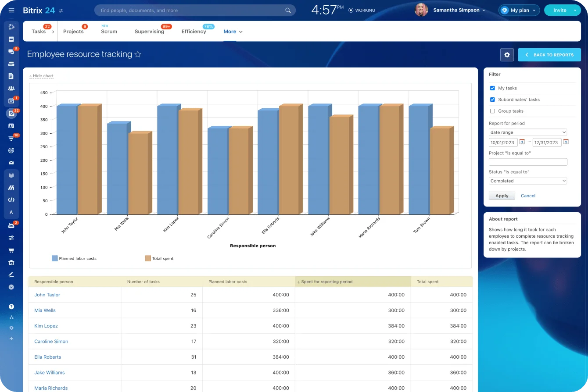Open the date range dropdown
The height and width of the screenshot is (392, 588).
coord(528,132)
